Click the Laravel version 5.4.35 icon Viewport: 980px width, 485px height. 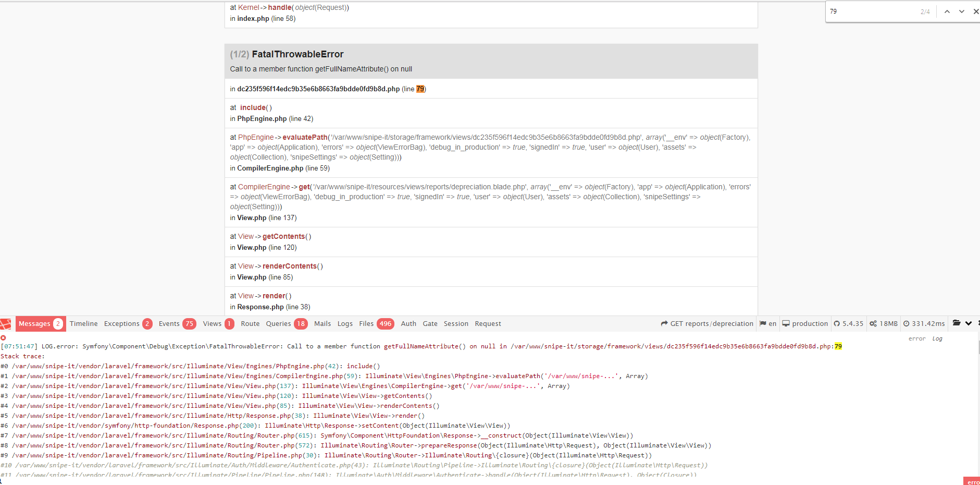[838, 323]
